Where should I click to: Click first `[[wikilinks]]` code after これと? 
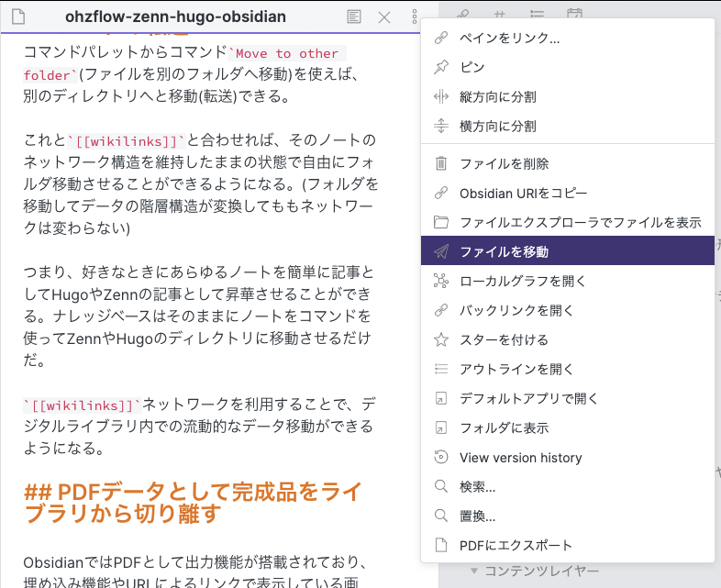127,141
